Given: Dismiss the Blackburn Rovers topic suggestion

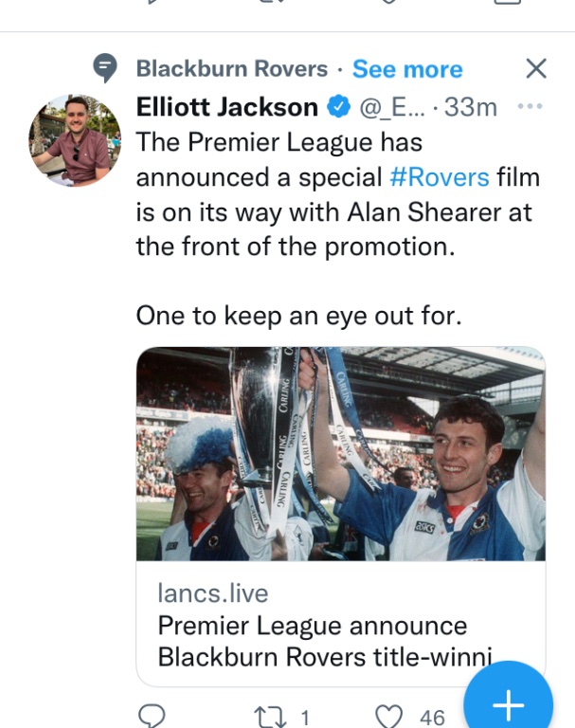Looking at the screenshot, I should [535, 68].
